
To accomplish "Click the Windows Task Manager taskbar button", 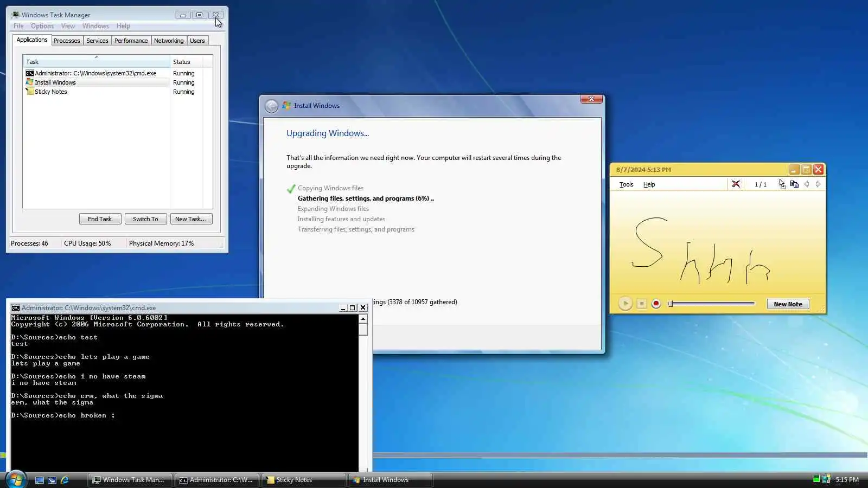I will [130, 480].
